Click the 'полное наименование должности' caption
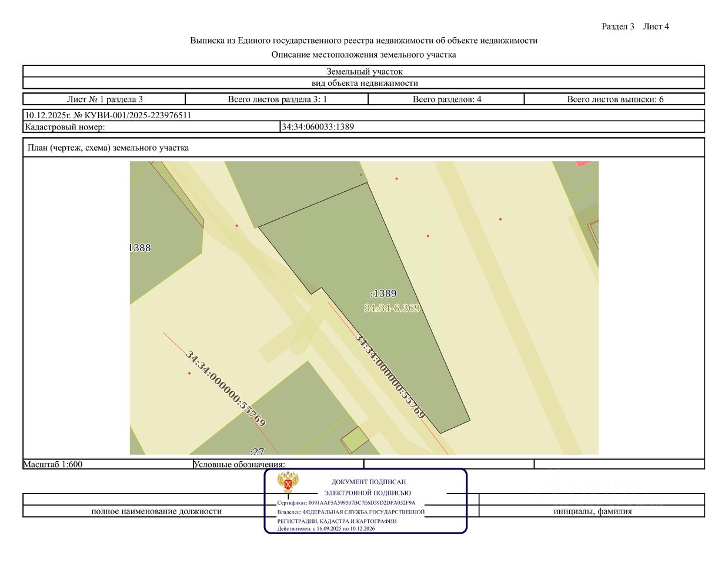Image resolution: width=728 pixels, height=563 pixels. [x=156, y=511]
